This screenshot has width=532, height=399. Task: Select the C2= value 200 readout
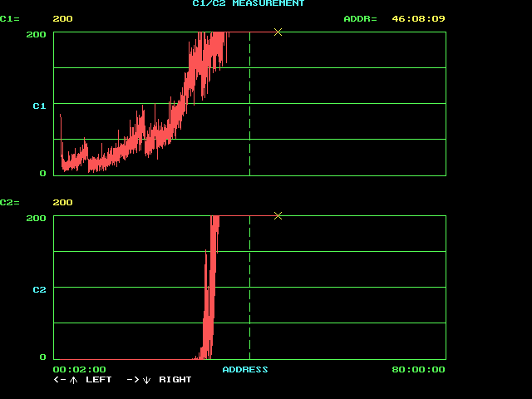[x=63, y=203]
